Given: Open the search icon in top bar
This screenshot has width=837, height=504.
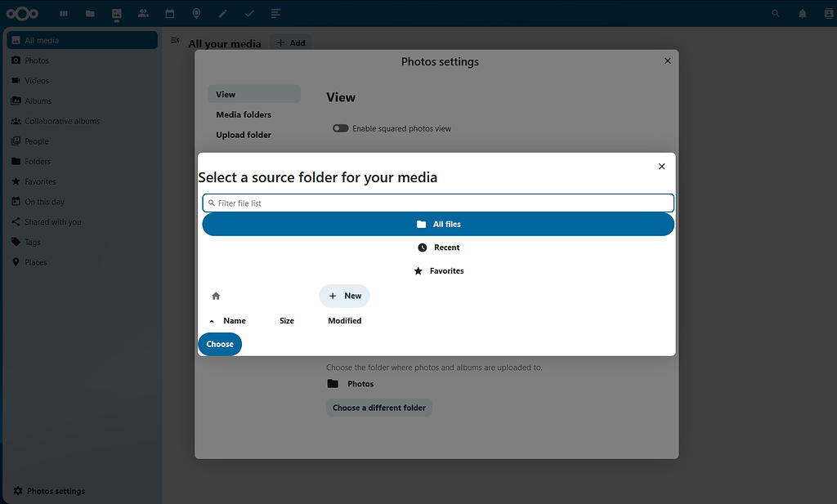Looking at the screenshot, I should coord(775,13).
